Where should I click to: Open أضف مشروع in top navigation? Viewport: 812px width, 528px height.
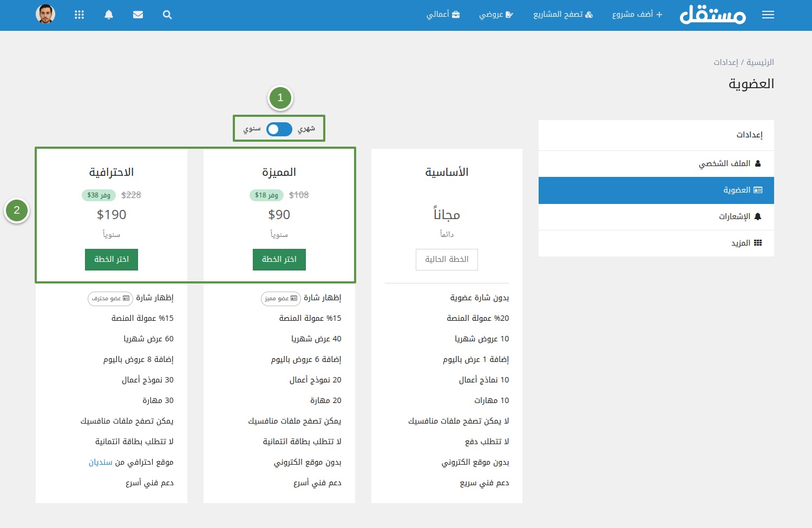click(x=637, y=15)
